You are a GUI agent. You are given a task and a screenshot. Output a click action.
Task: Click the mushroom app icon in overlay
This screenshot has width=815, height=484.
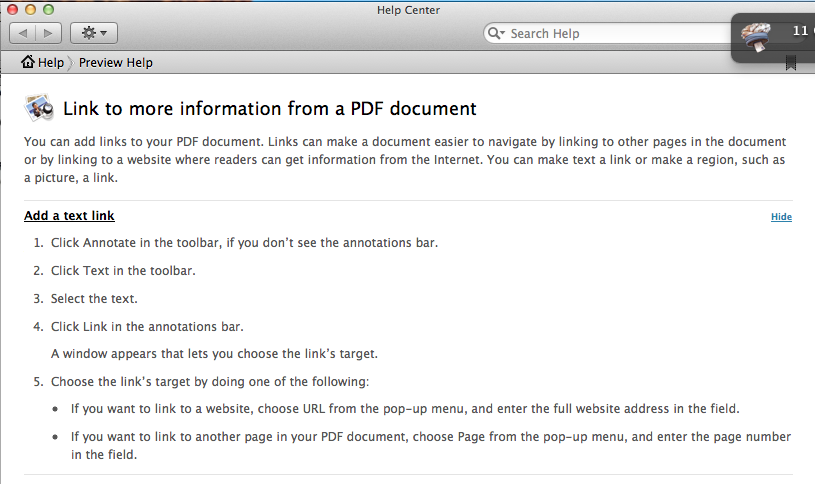pos(756,36)
